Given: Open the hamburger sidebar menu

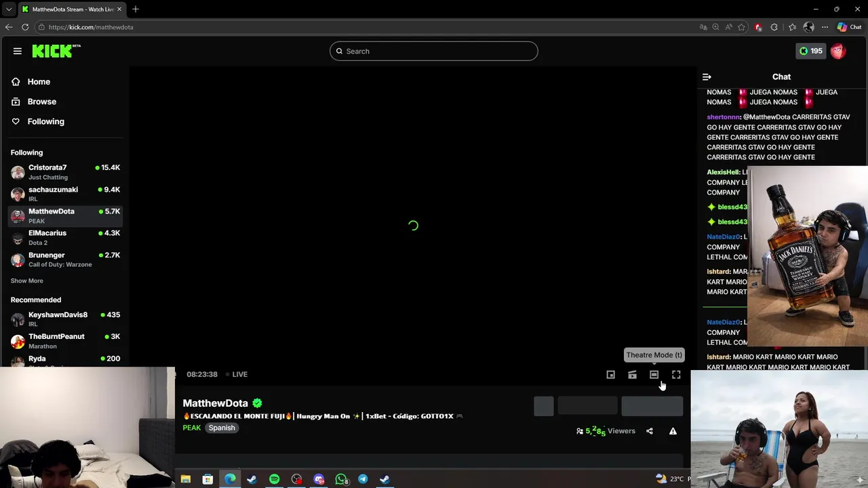Looking at the screenshot, I should [18, 51].
